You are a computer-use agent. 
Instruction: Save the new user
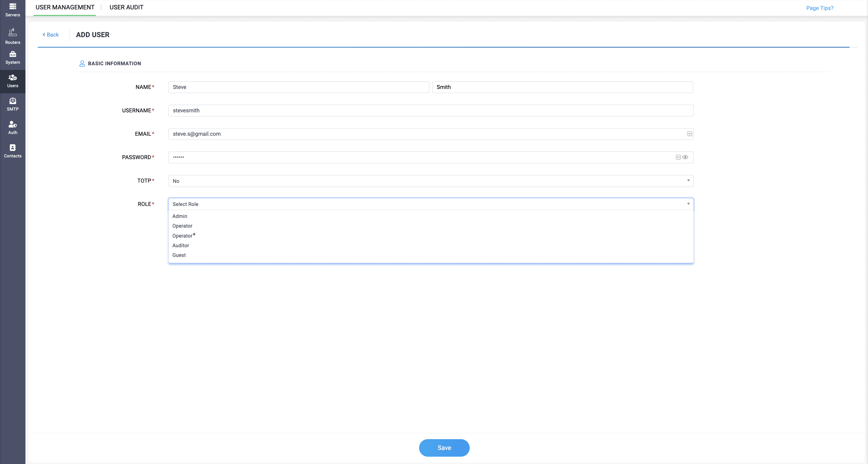(x=444, y=448)
